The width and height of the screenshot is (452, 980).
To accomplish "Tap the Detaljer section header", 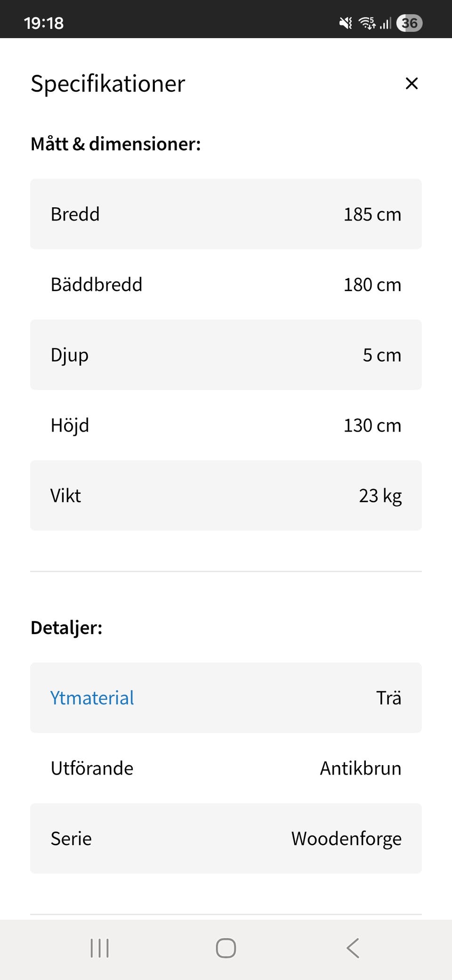I will click(x=66, y=628).
